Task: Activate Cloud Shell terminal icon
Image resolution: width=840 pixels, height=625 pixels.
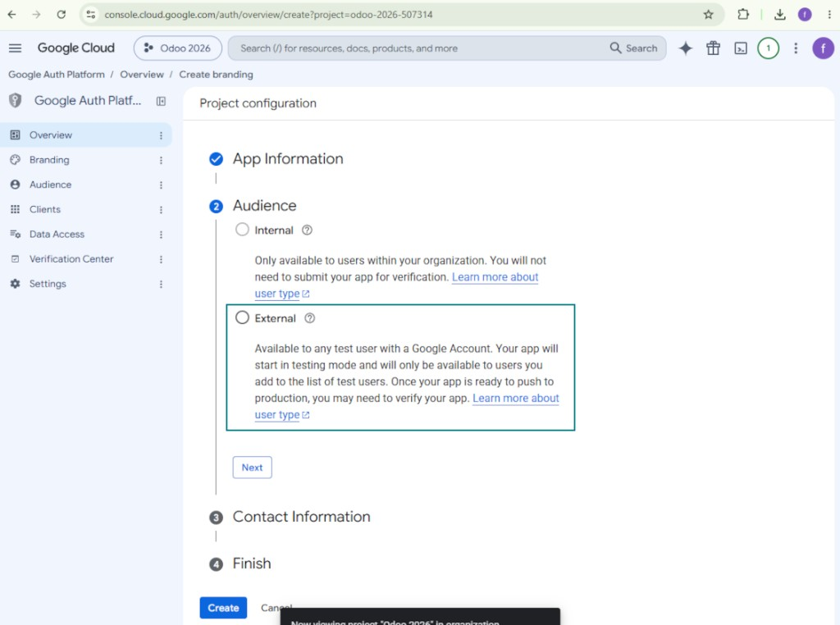Action: coord(741,48)
